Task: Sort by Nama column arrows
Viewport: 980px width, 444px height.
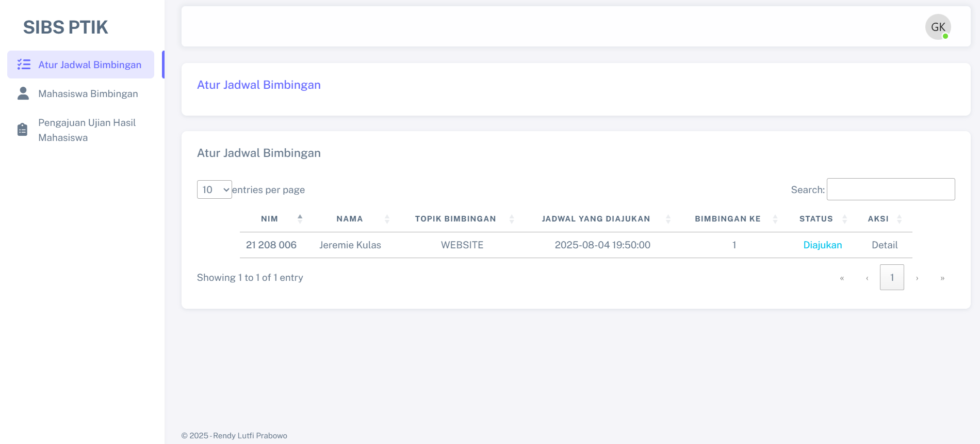Action: (387, 219)
